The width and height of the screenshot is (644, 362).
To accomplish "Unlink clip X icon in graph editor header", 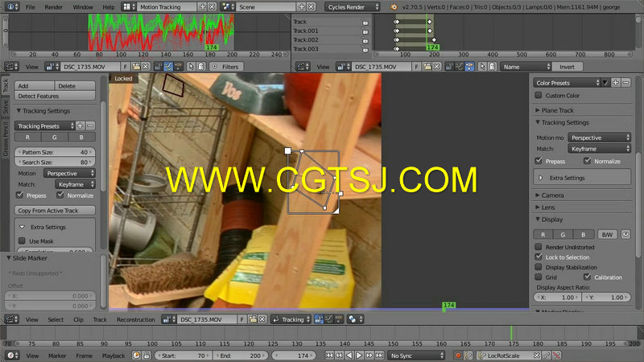I will tap(146, 67).
